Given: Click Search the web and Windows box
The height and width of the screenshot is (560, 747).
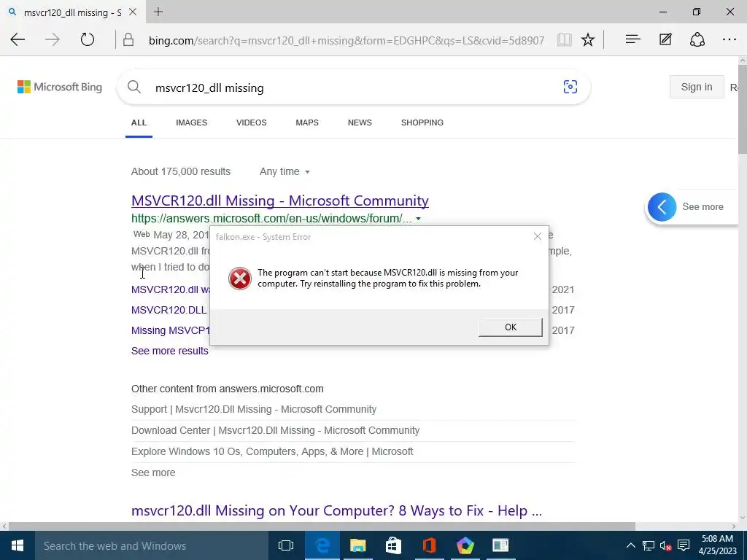Looking at the screenshot, I should point(152,545).
